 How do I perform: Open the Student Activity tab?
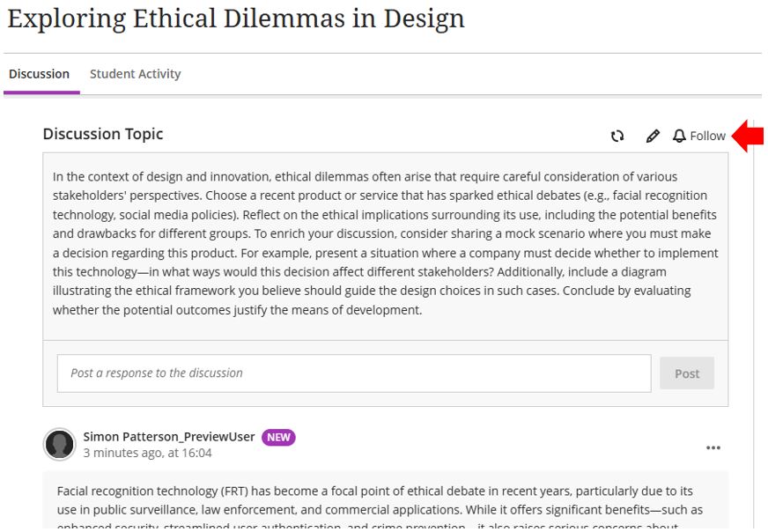[x=135, y=74]
